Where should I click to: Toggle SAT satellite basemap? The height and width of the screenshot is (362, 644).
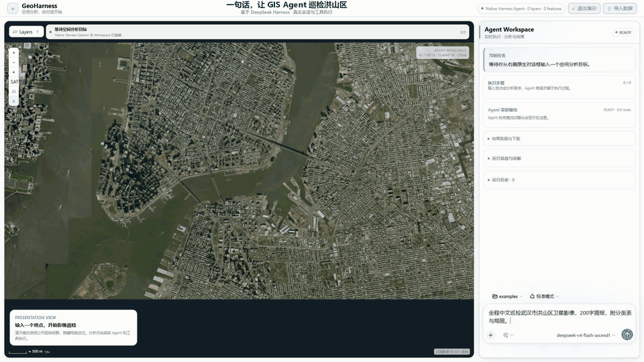(13, 82)
